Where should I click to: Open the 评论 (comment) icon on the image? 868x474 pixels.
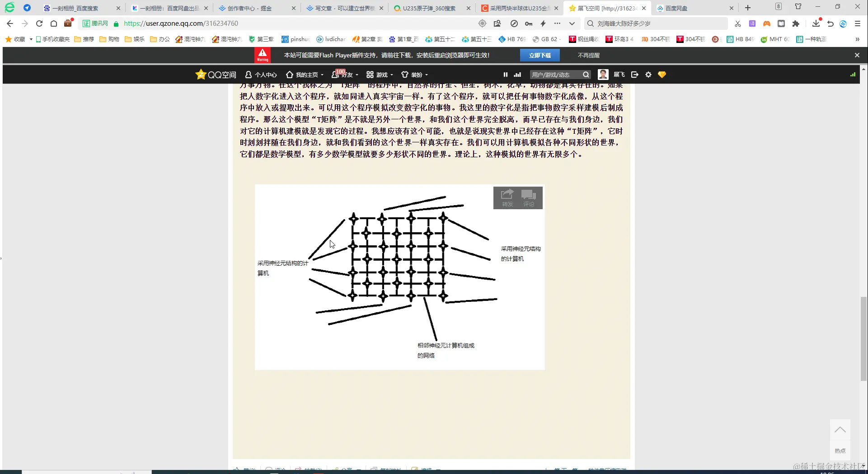[529, 197]
